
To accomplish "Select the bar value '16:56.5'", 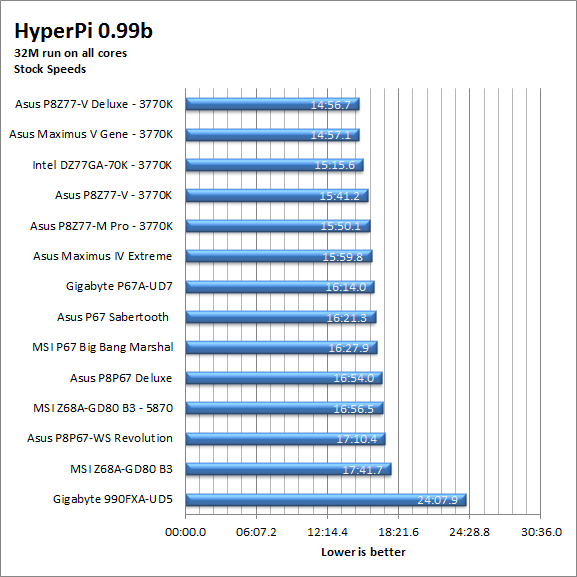I will [x=354, y=409].
